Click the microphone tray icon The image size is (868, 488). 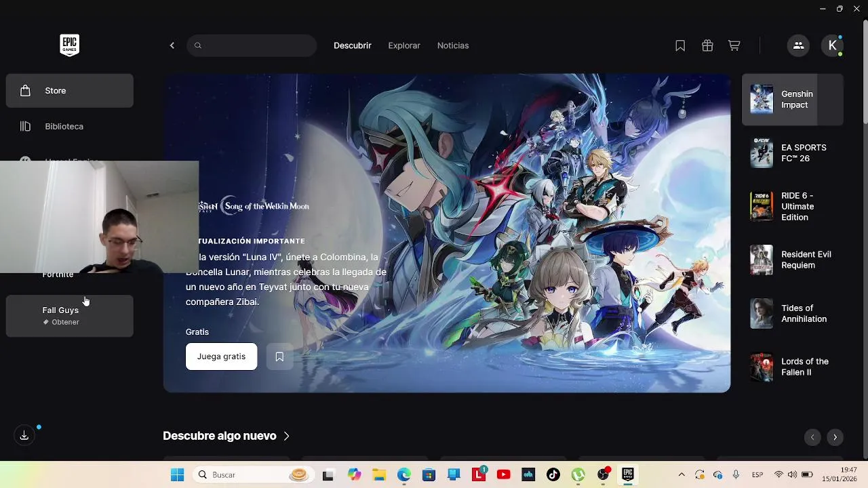(736, 474)
